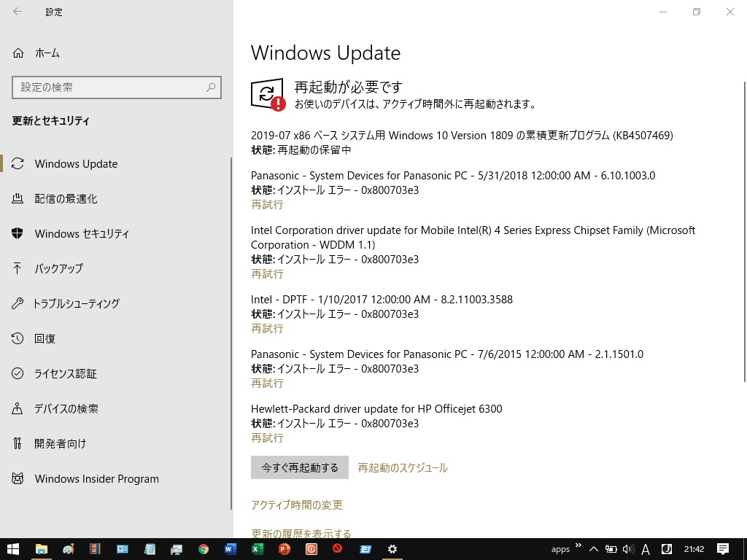Open the Windows Start menu
Image resolution: width=747 pixels, height=560 pixels.
tap(13, 549)
